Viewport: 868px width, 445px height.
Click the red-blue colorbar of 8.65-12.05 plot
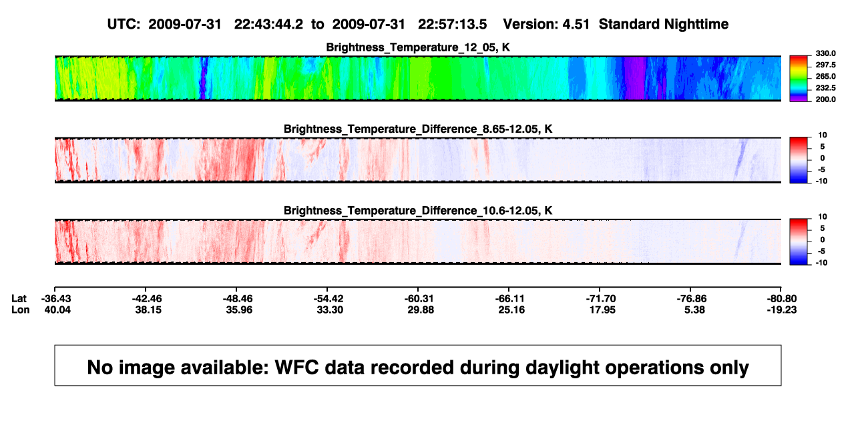point(799,160)
